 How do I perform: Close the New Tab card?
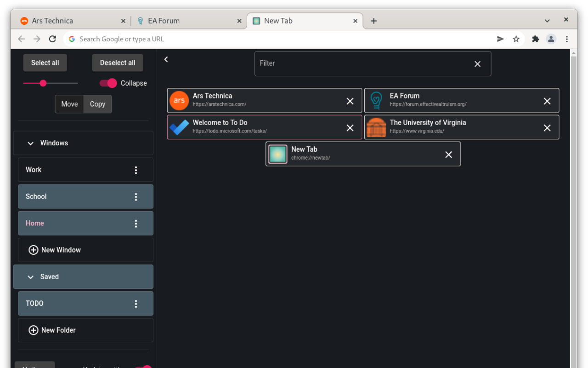tap(449, 155)
